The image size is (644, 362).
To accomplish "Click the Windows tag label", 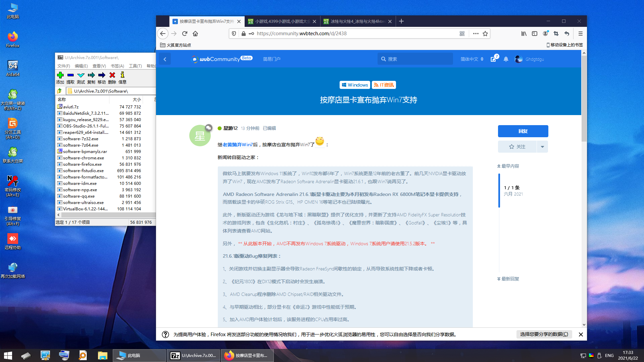I will (x=355, y=85).
